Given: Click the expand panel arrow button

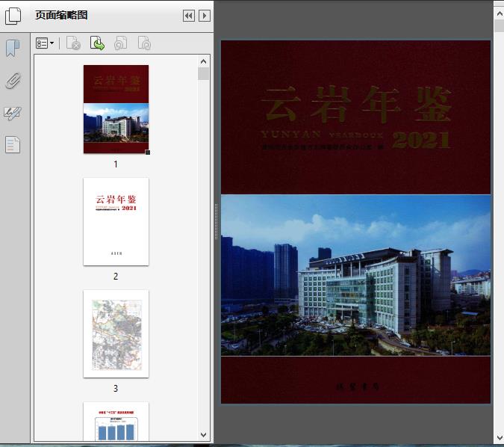Looking at the screenshot, I should point(205,16).
